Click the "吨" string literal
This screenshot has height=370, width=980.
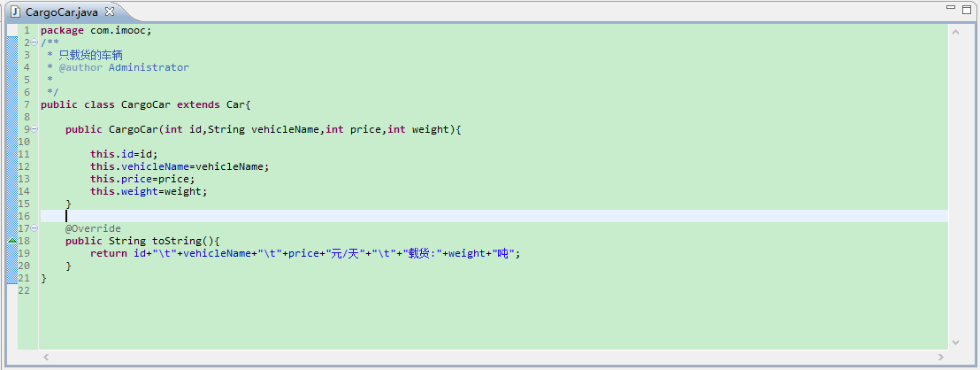pos(502,253)
